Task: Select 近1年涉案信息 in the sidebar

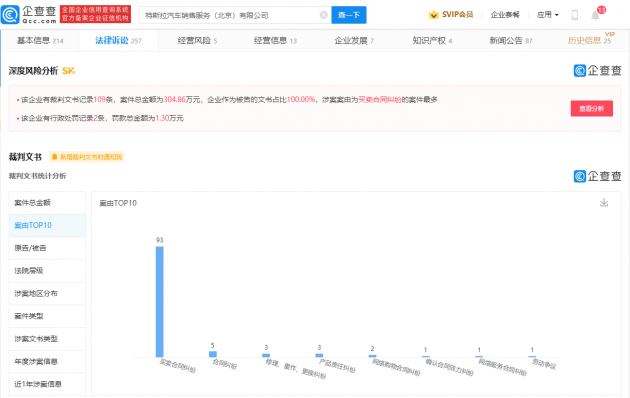Action: (47, 384)
